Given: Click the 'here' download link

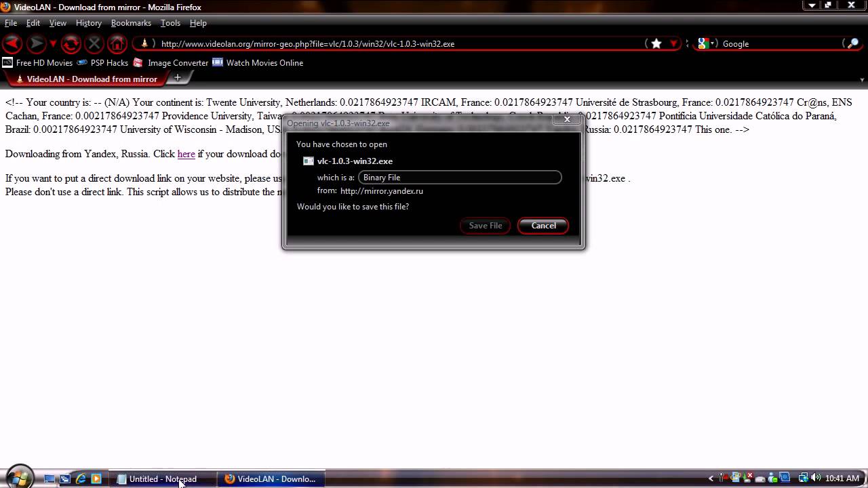Looking at the screenshot, I should (x=186, y=154).
